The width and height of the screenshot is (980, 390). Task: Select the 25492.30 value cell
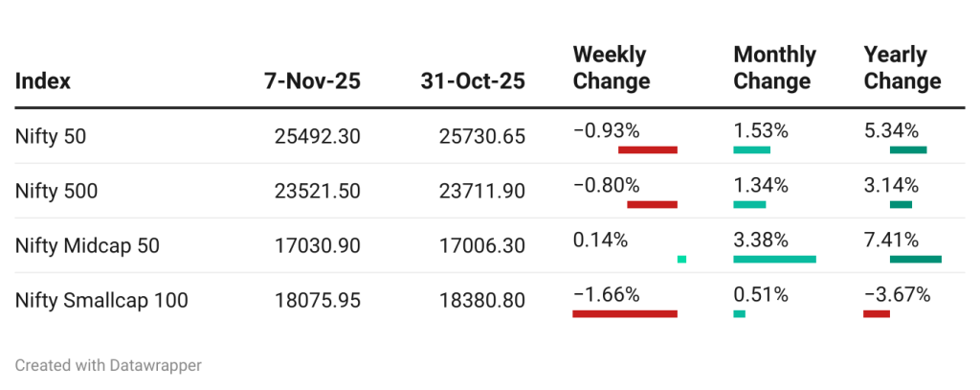pyautogui.click(x=317, y=136)
